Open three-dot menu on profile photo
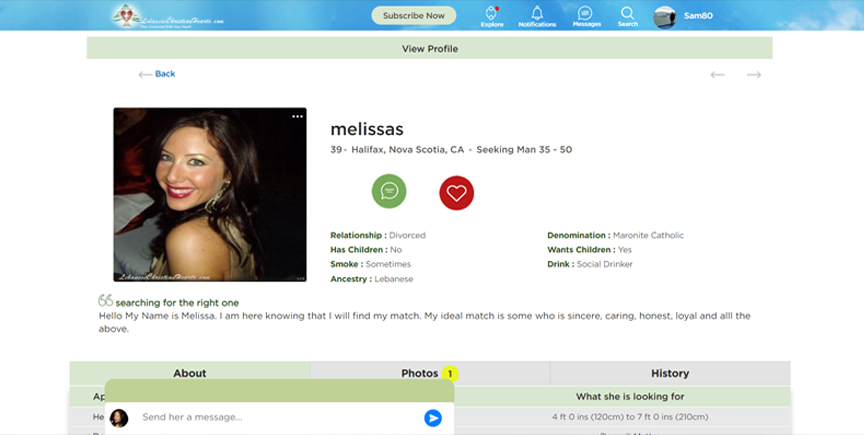Image resolution: width=864 pixels, height=435 pixels. (x=297, y=117)
